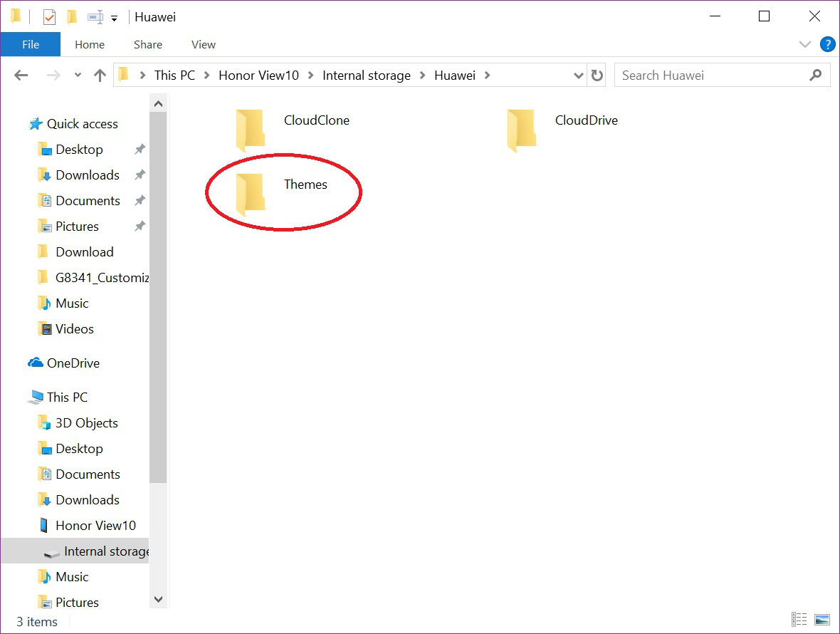Screen dimensions: 840x634
Task: Click the Forward arrow button
Action: coord(53,75)
